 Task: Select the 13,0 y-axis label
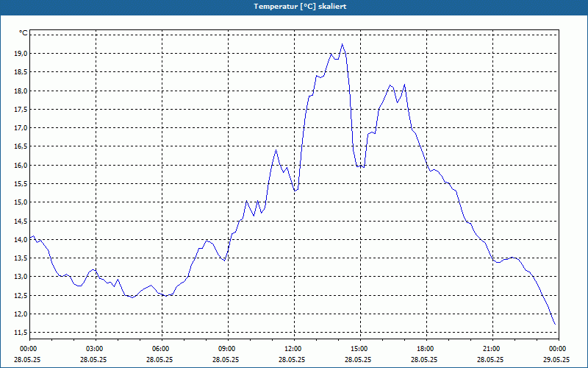click(21, 277)
